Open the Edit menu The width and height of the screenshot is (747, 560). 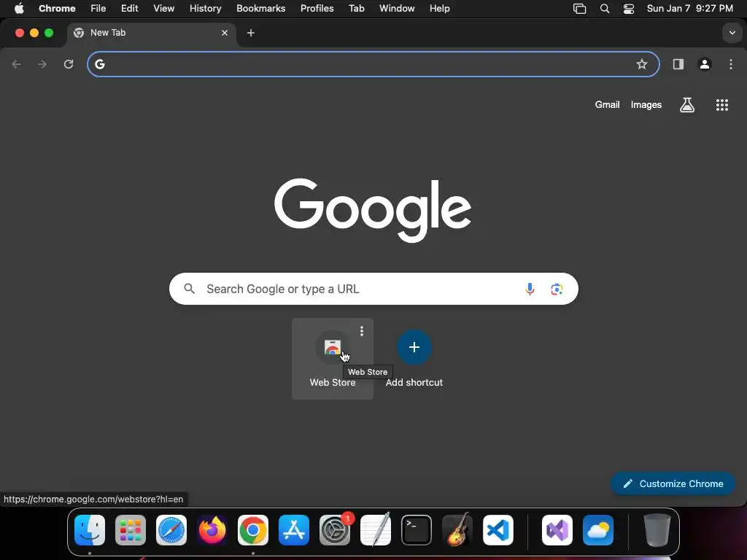[x=130, y=9]
